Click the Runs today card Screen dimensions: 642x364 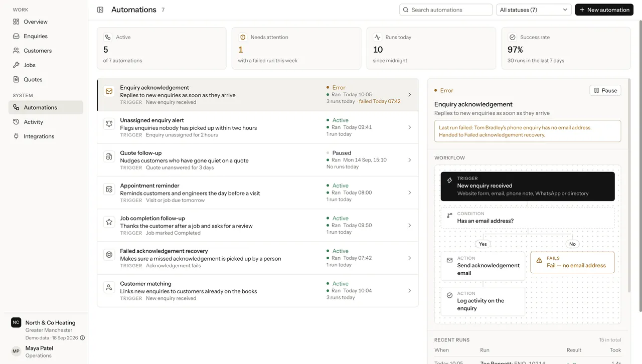point(431,48)
